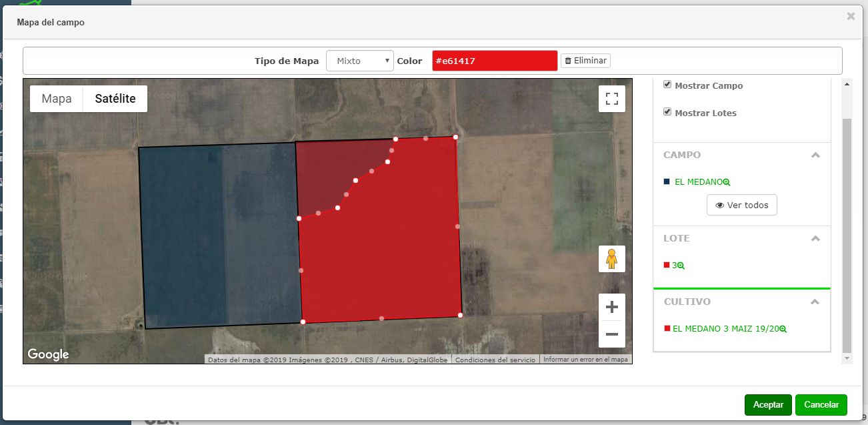This screenshot has width=868, height=425.
Task: Collapse the CAMPO section
Action: point(815,155)
